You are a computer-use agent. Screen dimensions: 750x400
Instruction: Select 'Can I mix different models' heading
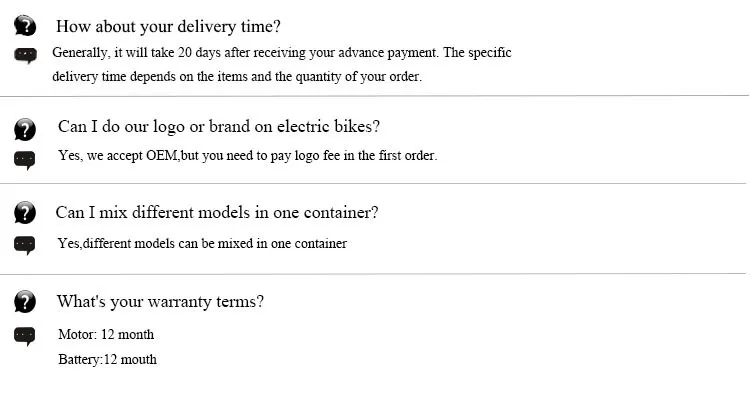(x=217, y=212)
